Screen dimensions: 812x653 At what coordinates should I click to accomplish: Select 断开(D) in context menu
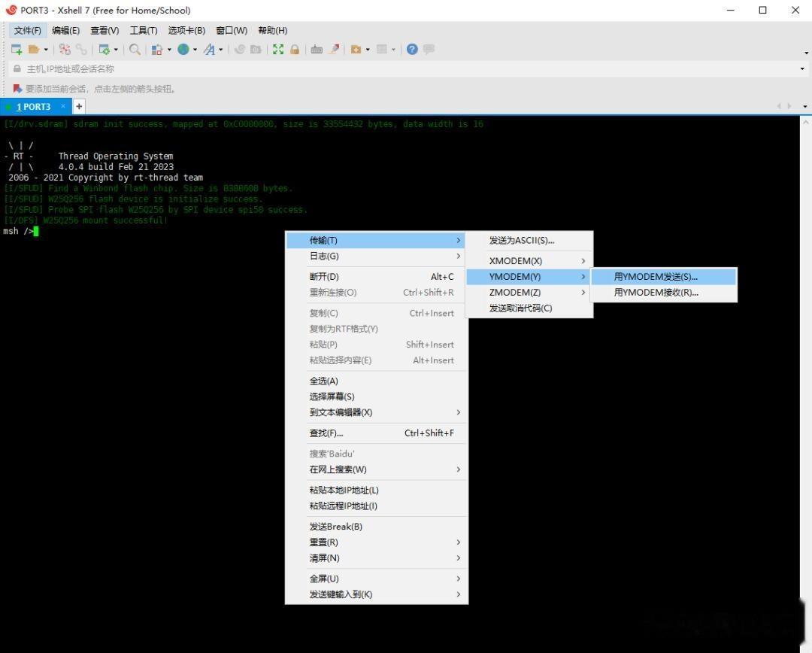tap(377, 277)
